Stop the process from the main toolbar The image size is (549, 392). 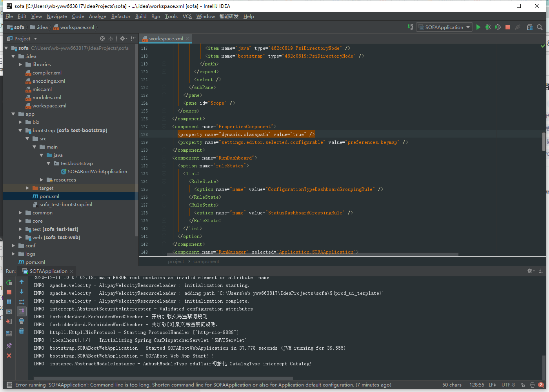(508, 27)
